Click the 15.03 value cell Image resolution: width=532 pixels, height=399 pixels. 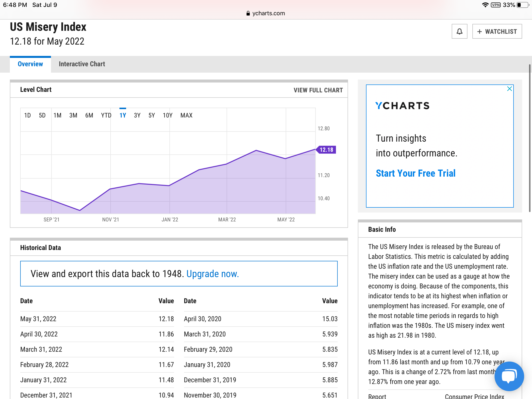click(x=330, y=319)
